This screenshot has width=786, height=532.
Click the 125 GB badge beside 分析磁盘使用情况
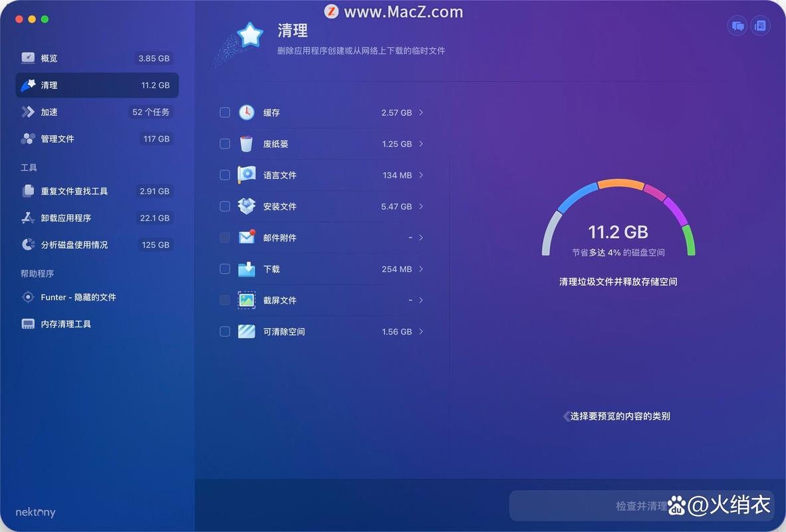click(x=156, y=245)
